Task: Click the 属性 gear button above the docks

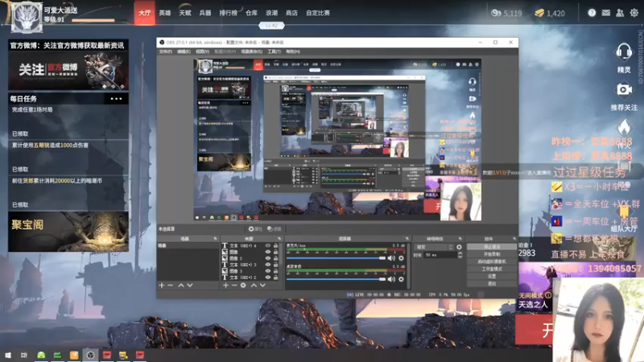Action: coord(255,229)
